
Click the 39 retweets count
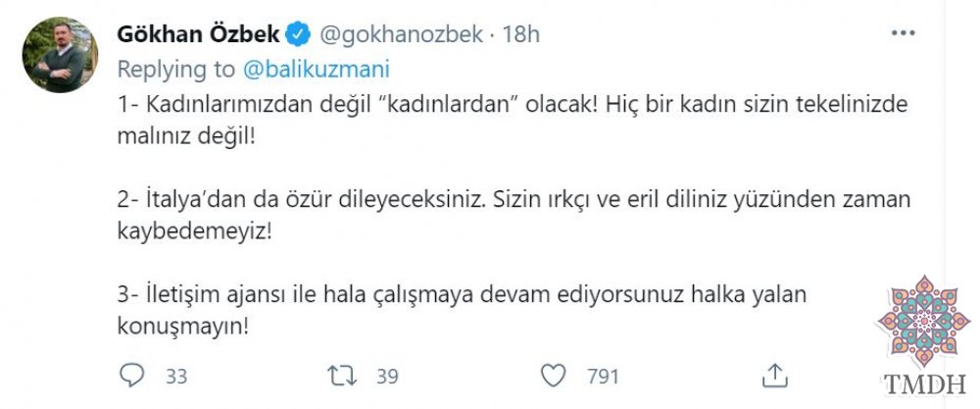pyautogui.click(x=387, y=377)
